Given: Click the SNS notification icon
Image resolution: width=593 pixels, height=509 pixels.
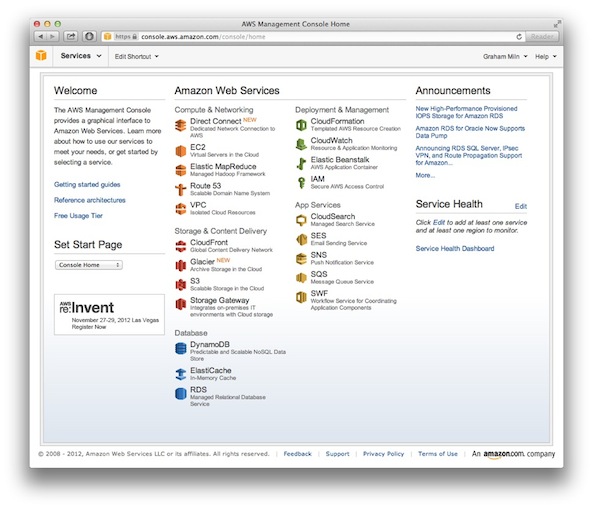Looking at the screenshot, I should pyautogui.click(x=301, y=259).
